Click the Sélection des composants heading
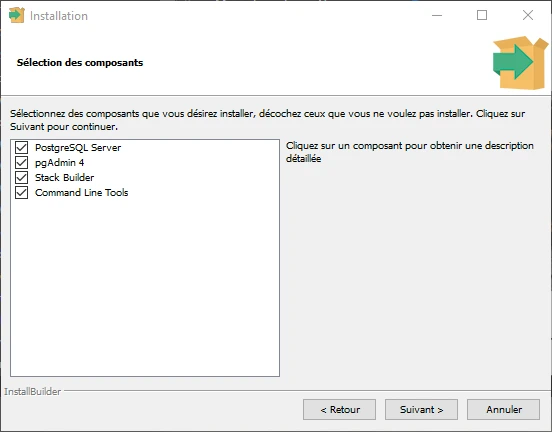This screenshot has height=432, width=552. (80, 63)
